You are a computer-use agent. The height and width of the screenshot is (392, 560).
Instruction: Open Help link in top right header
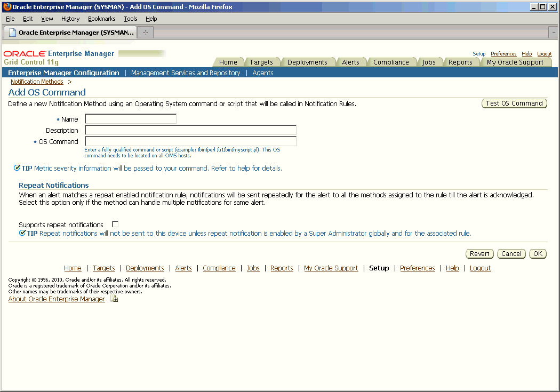[x=527, y=53]
